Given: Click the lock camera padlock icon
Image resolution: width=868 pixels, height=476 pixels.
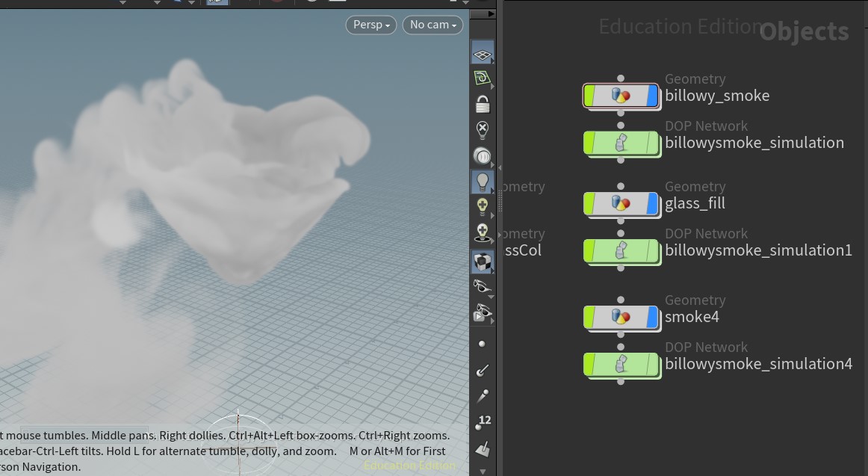Looking at the screenshot, I should pos(483,105).
